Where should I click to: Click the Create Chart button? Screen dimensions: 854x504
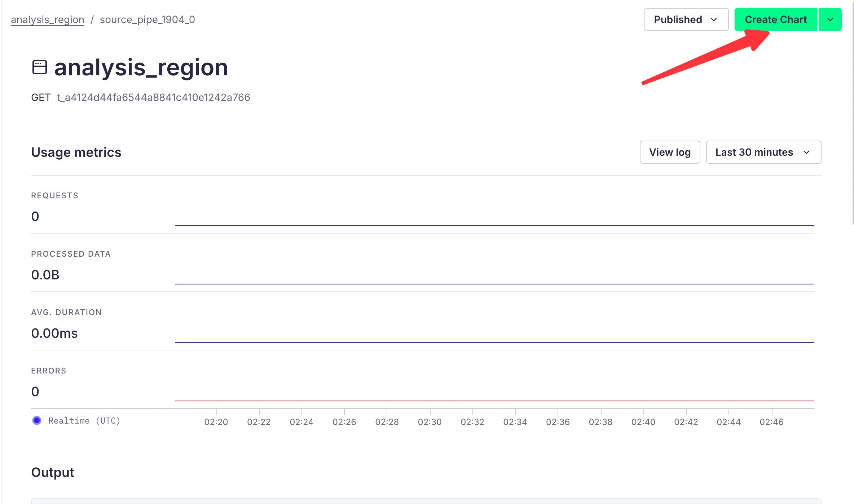(775, 19)
